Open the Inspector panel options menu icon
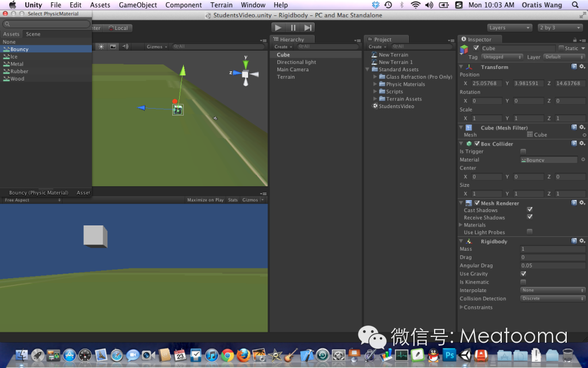Viewport: 588px width, 368px height. click(583, 40)
